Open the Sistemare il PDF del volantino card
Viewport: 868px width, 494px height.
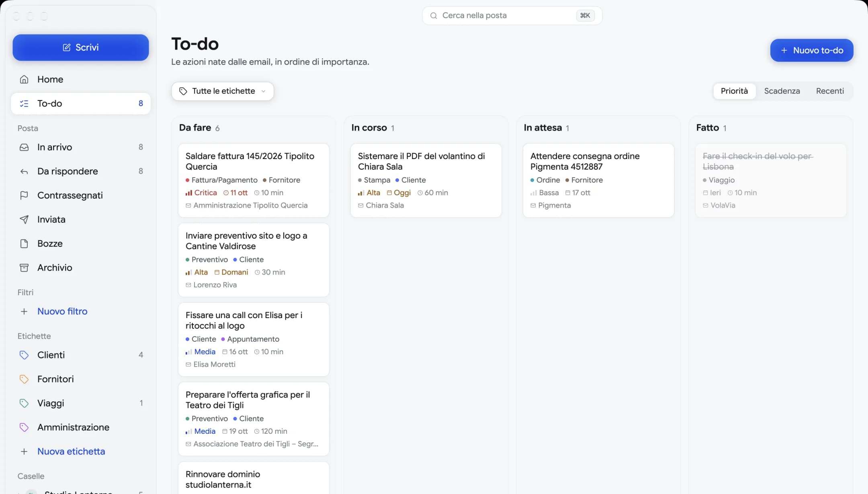point(426,180)
